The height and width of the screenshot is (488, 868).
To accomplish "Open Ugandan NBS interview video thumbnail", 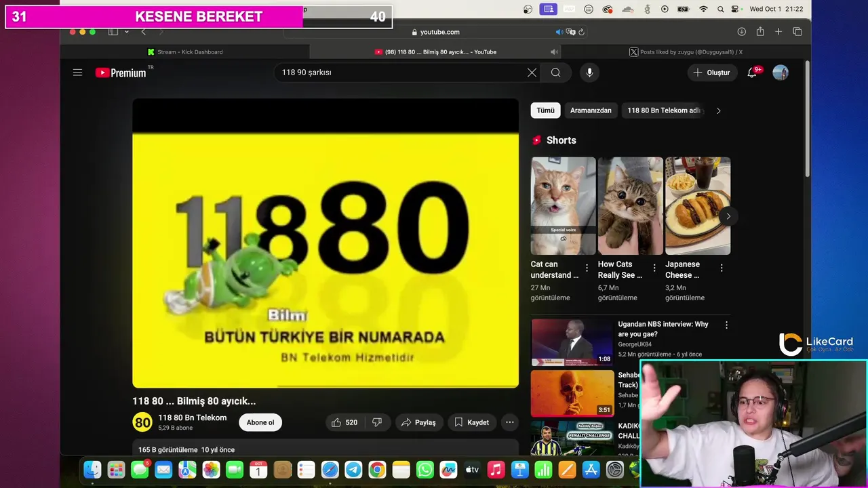I will [x=572, y=342].
